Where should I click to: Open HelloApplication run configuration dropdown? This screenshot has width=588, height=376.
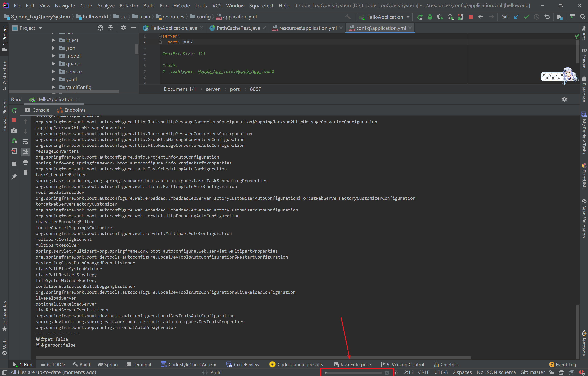coord(384,17)
